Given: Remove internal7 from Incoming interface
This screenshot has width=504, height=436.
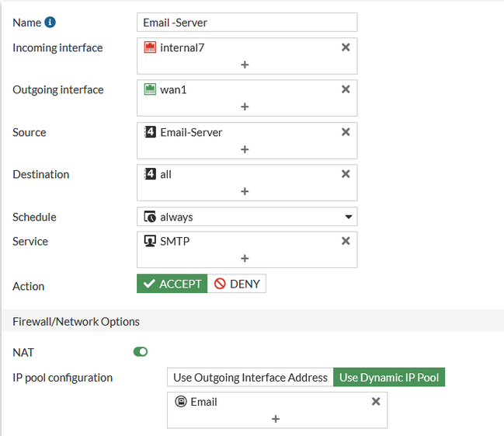Looking at the screenshot, I should coord(346,47).
